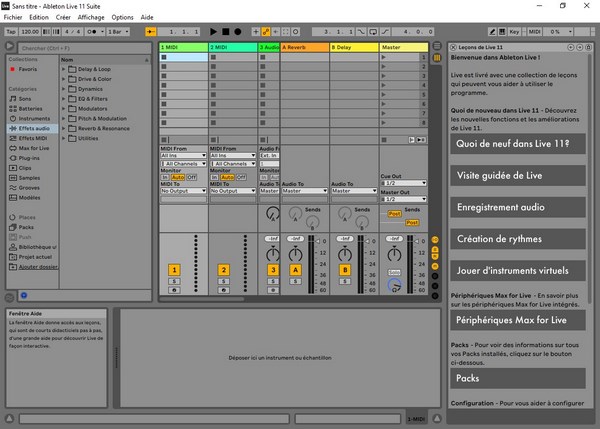Open Création de rythmes lesson
This screenshot has width=600, height=429.
click(x=518, y=239)
